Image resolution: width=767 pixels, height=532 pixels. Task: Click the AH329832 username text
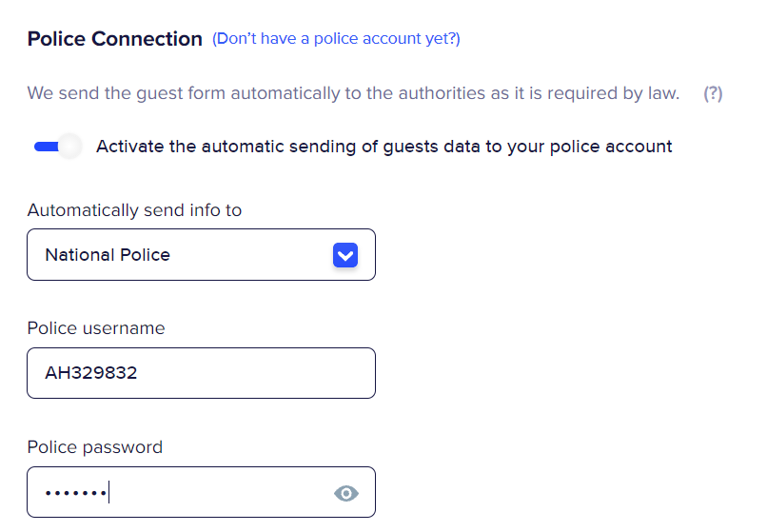click(91, 373)
